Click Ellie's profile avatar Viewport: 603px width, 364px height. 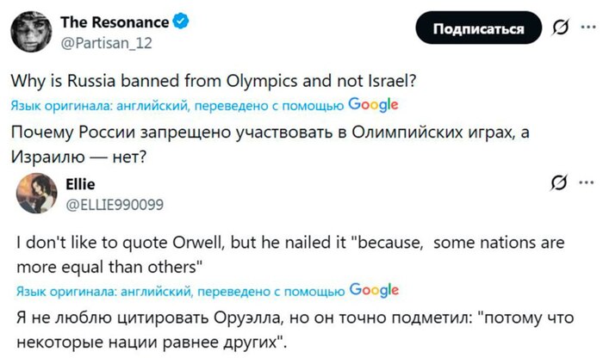click(37, 192)
